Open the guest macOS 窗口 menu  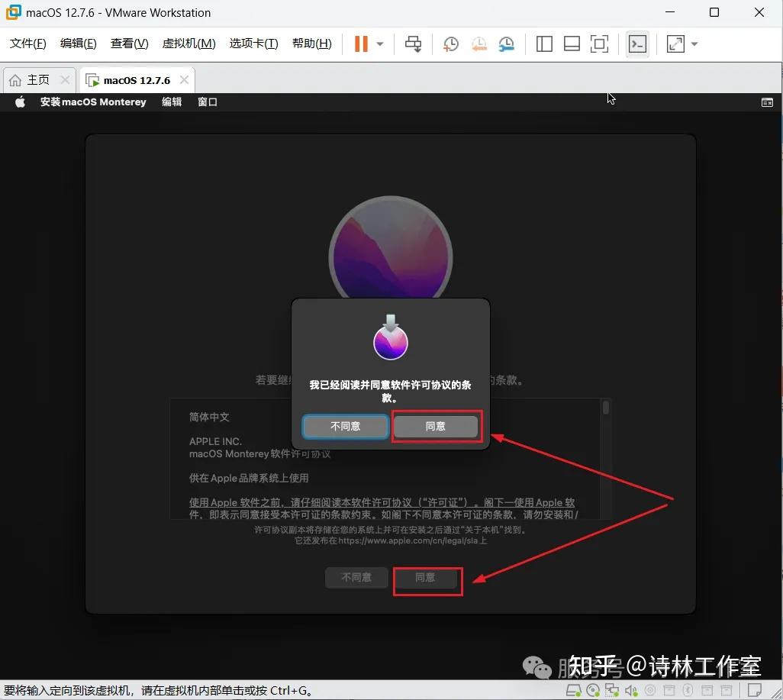coord(208,102)
